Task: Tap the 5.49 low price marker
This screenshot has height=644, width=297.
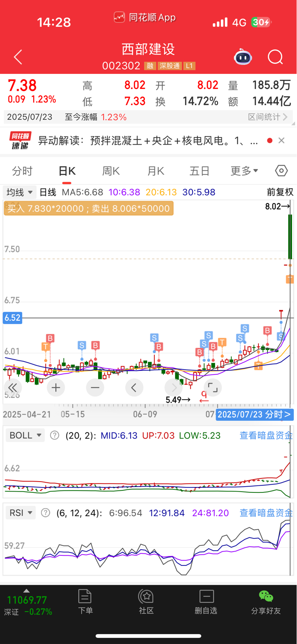Action: (x=178, y=400)
